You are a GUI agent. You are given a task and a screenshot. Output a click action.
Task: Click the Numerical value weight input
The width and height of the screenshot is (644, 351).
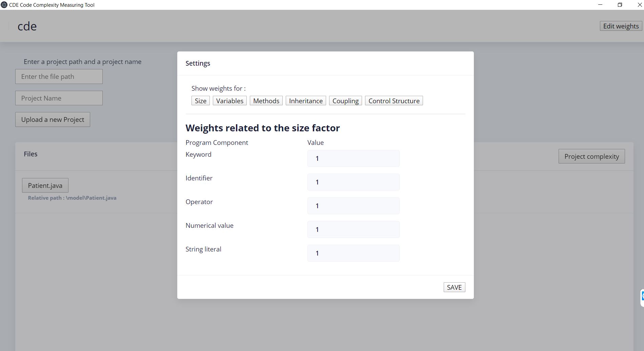[353, 229]
